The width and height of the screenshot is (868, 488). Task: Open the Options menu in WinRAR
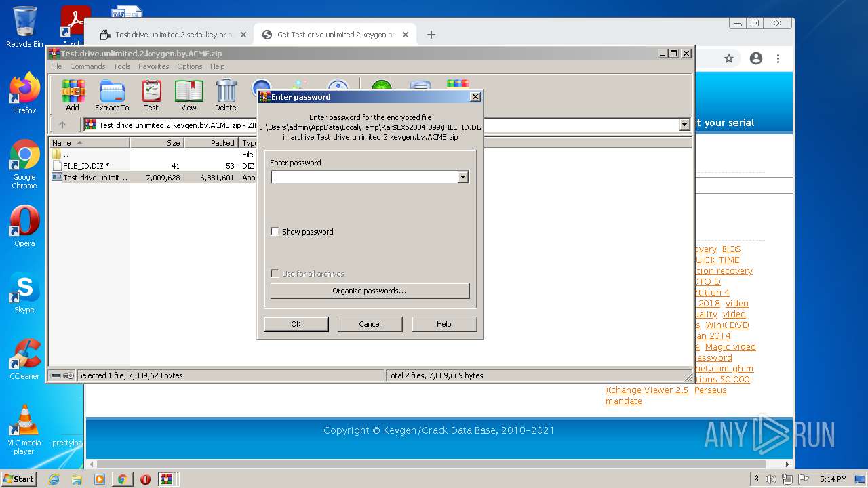coord(190,66)
